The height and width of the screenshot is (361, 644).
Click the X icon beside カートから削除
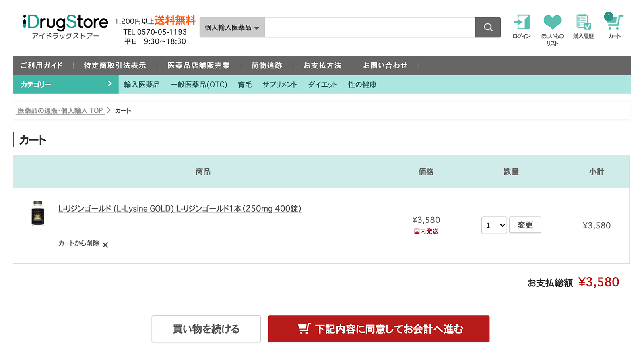point(105,245)
